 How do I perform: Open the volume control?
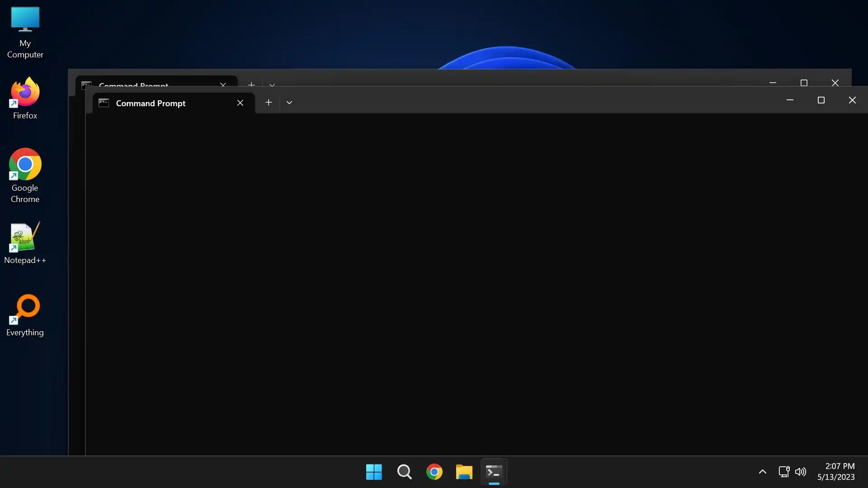(x=800, y=472)
